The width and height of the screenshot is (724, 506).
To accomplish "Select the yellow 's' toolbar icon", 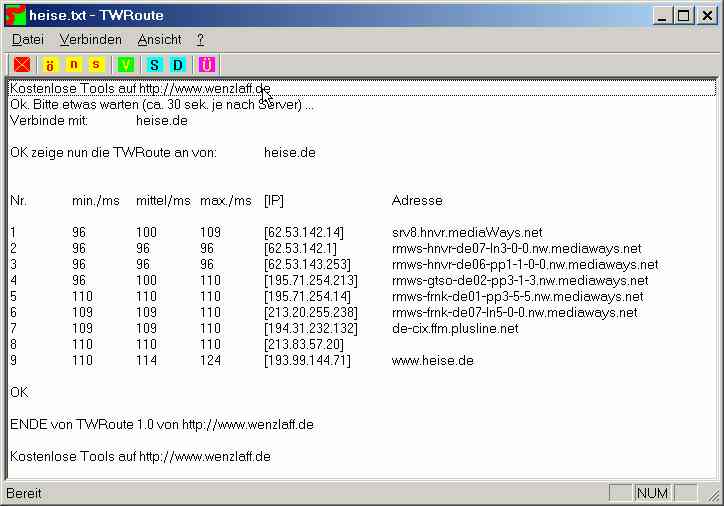I will [97, 65].
